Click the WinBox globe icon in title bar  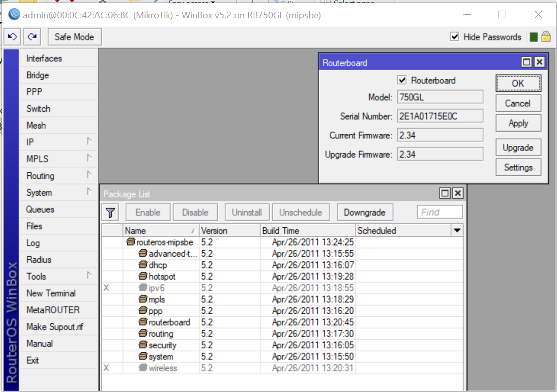click(14, 15)
